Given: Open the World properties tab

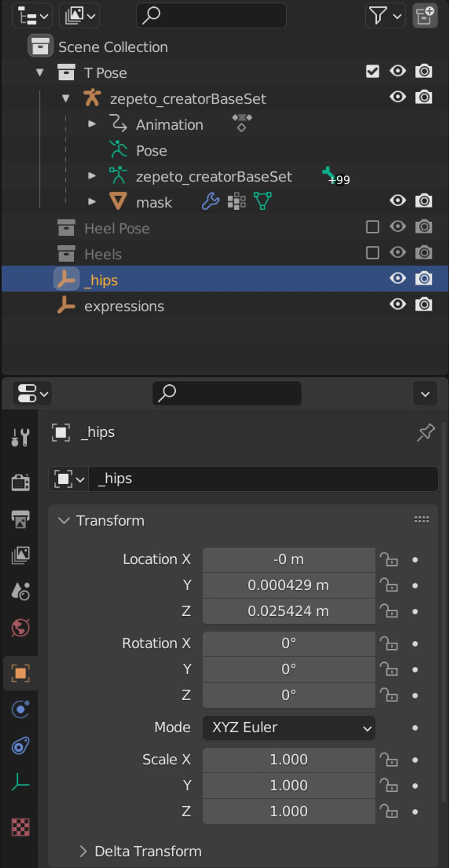Looking at the screenshot, I should click(x=20, y=628).
